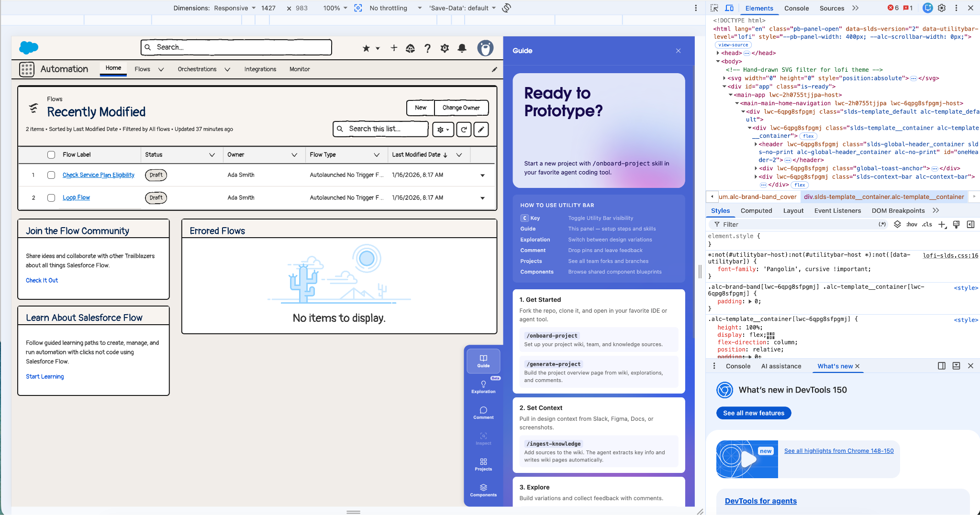Open the list view controls gear dropdown
This screenshot has width=980, height=515.
443,130
